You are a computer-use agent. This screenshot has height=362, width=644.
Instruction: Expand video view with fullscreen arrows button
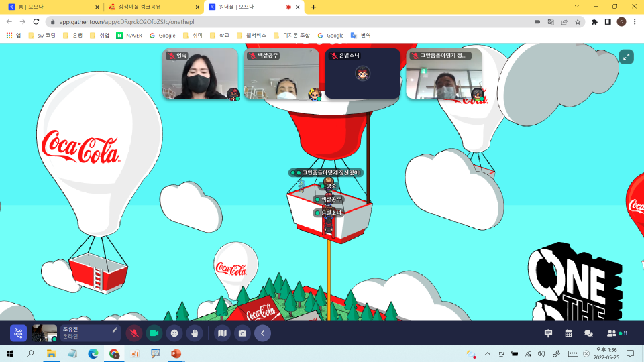tap(627, 57)
